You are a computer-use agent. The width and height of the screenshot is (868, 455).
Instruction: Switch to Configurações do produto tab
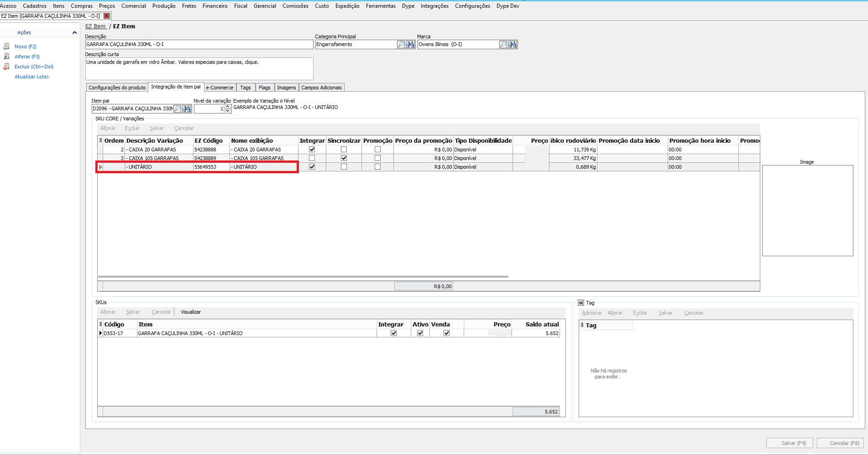(117, 88)
